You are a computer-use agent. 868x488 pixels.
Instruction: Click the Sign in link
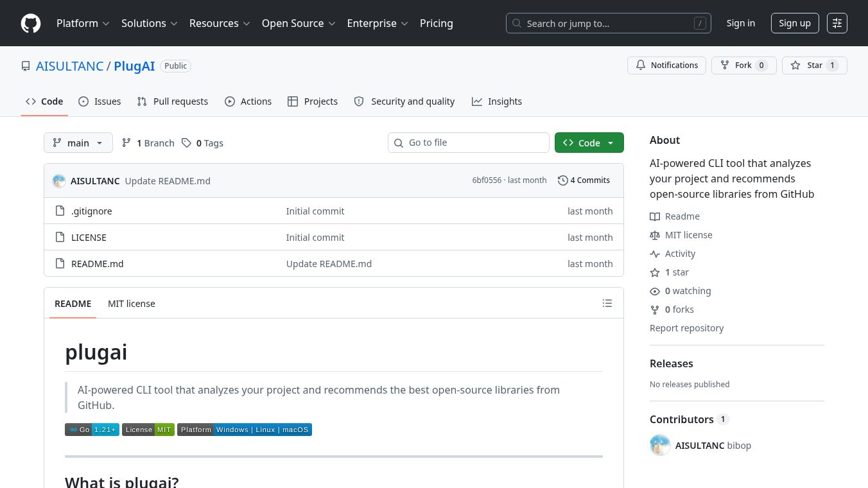click(x=741, y=23)
